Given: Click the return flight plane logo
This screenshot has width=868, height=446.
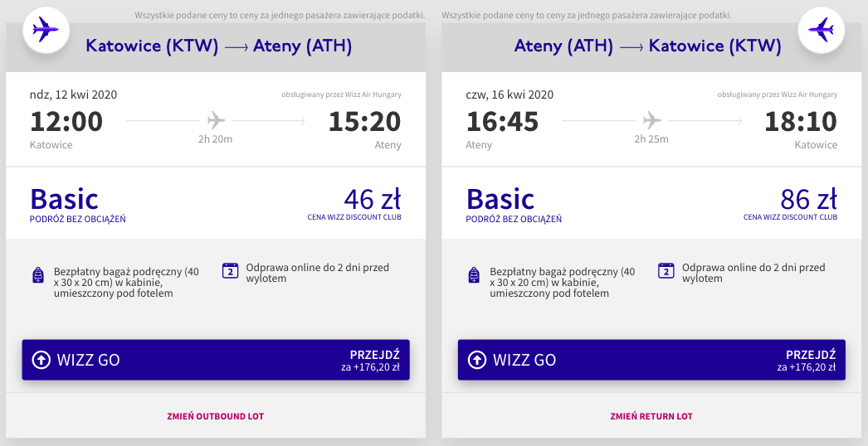Looking at the screenshot, I should pyautogui.click(x=821, y=31).
